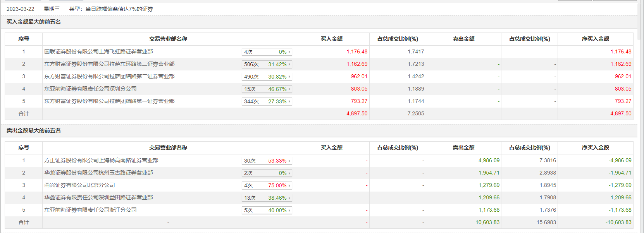Open 国联证券上海飞虹路证券营业部 link
Viewport: 644px width, 233px height.
point(98,51)
